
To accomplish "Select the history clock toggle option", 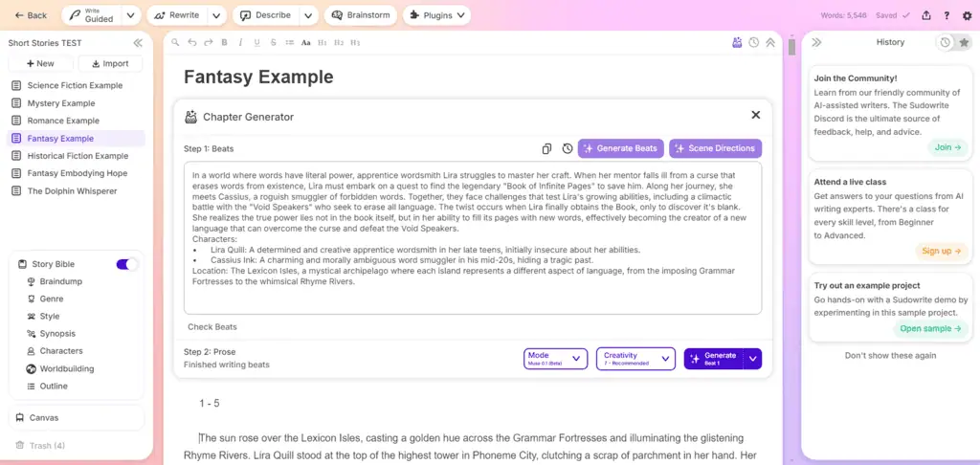I will coord(946,42).
